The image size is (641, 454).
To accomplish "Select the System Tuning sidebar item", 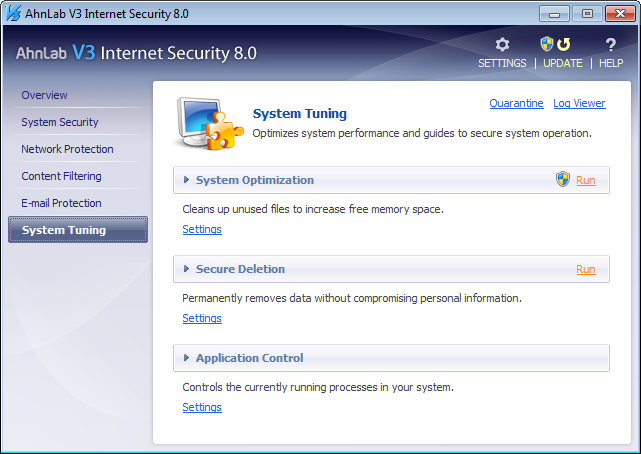I will point(78,230).
